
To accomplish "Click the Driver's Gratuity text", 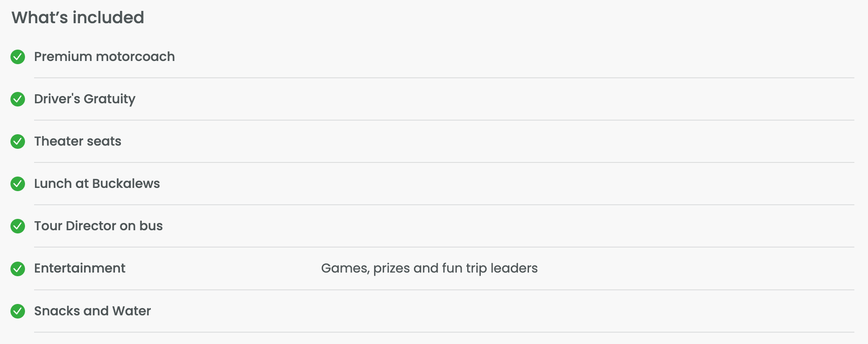I will (85, 99).
